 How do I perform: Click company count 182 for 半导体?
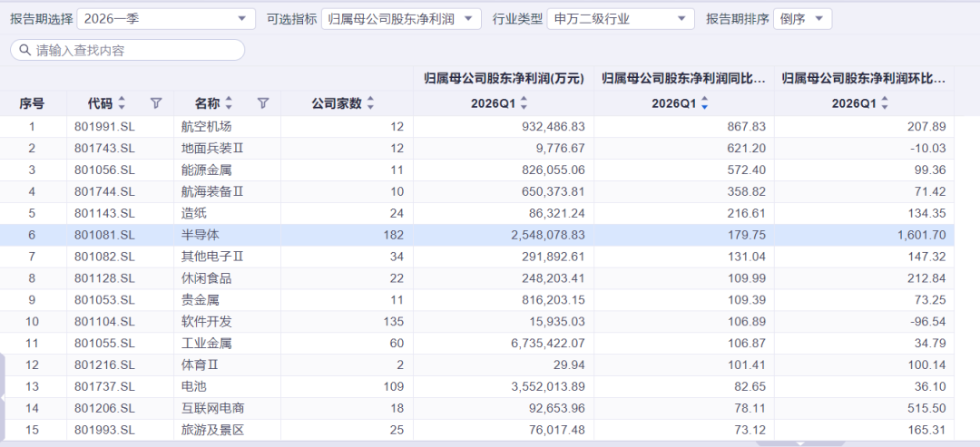[x=395, y=236]
